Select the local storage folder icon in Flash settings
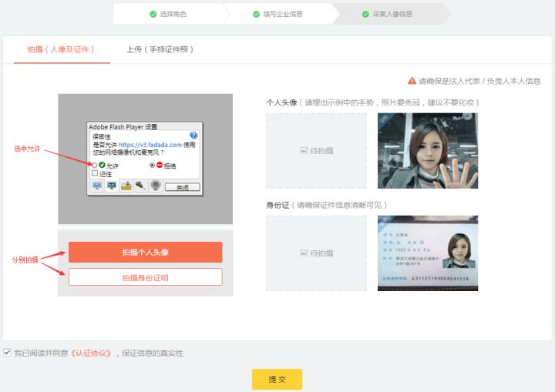This screenshot has height=392, width=555. pos(126,186)
